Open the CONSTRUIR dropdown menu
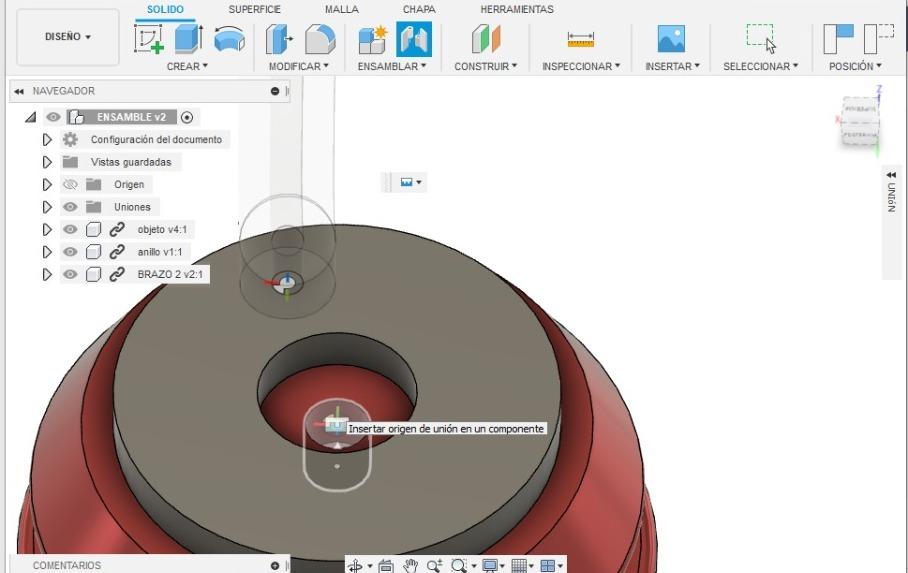The image size is (908, 573). coord(485,67)
